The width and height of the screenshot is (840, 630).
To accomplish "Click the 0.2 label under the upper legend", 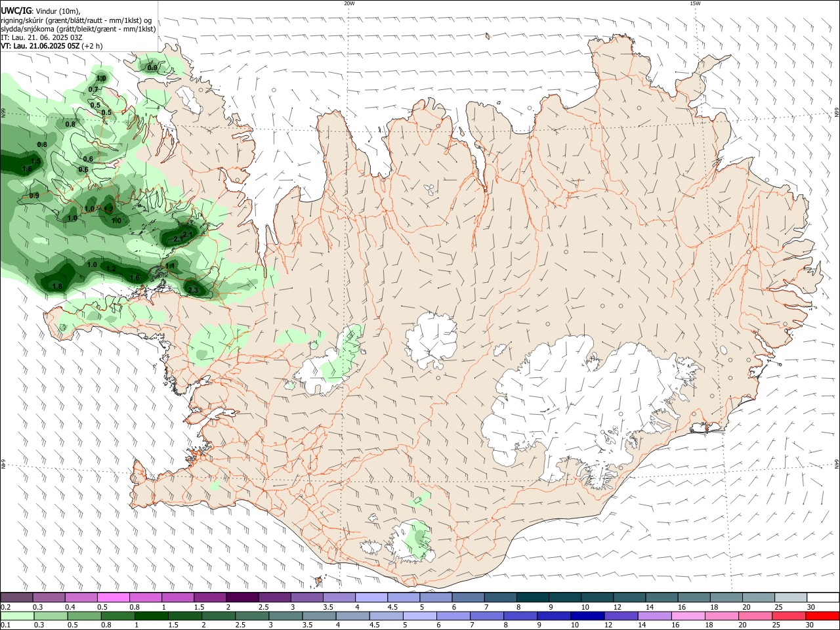I will [x=5, y=607].
